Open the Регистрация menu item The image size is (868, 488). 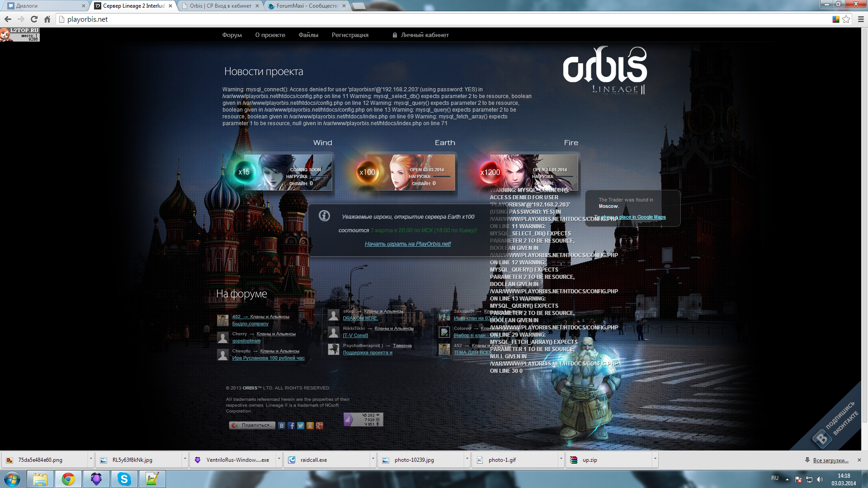pyautogui.click(x=350, y=35)
